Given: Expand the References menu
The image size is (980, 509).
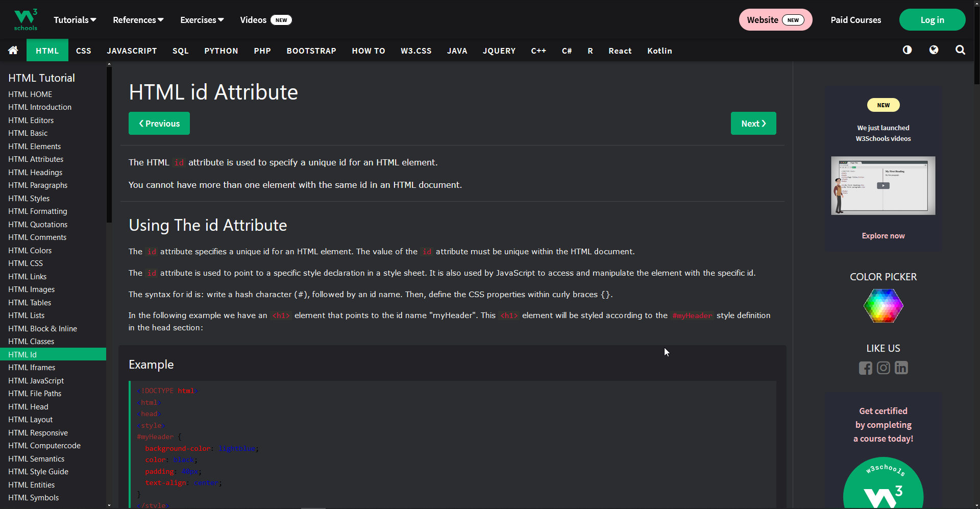Looking at the screenshot, I should tap(137, 20).
